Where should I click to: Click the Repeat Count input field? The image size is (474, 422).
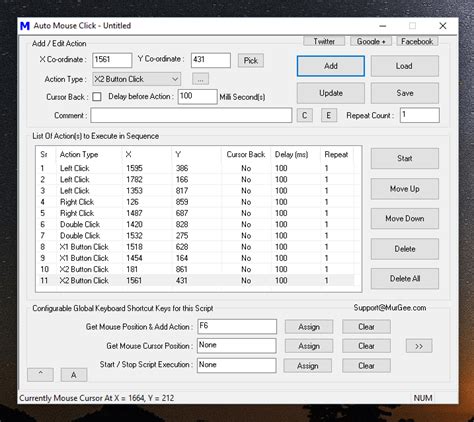[x=420, y=115]
